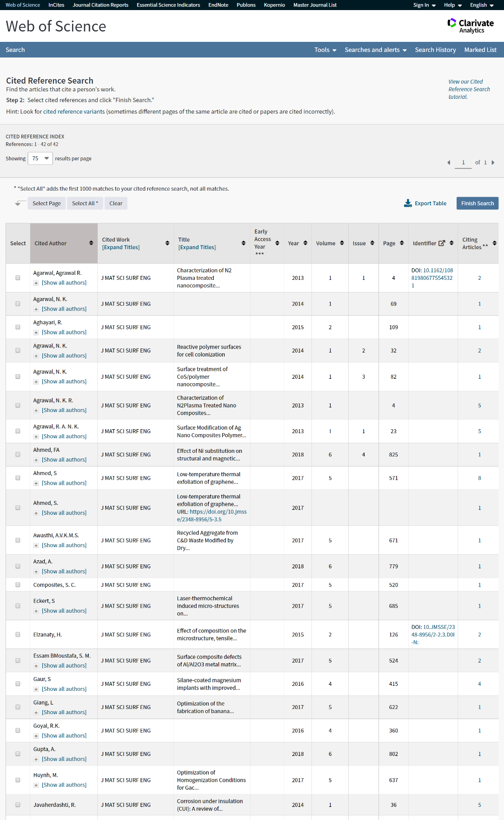504x820 pixels.
Task: Click plus icon beside Giang, L authors
Action: pos(36,713)
